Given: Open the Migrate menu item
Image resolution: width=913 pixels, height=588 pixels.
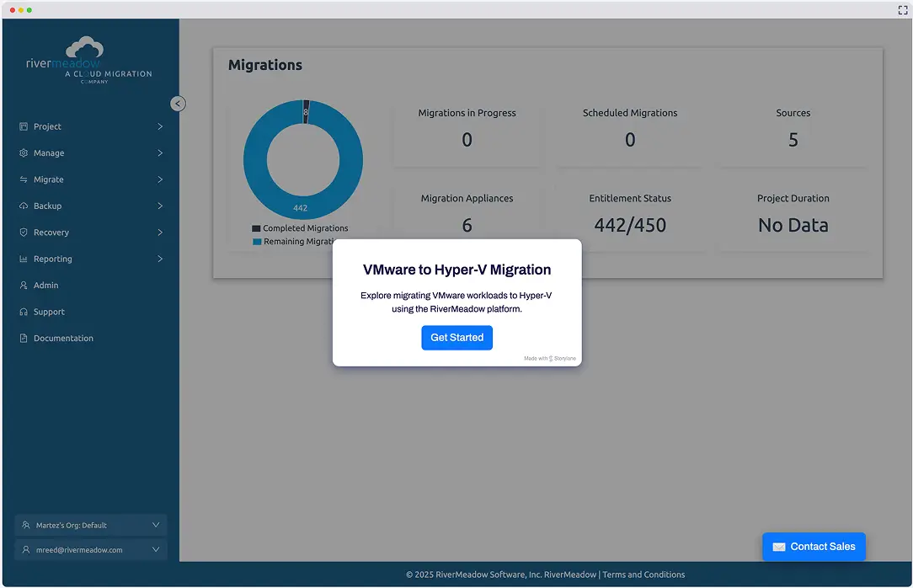Looking at the screenshot, I should 91,179.
